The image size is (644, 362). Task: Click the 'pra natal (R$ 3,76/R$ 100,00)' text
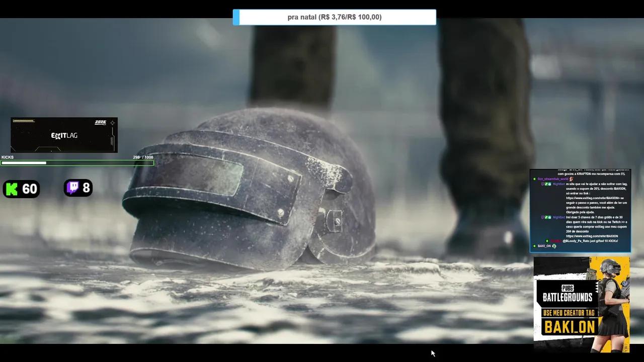tap(335, 17)
